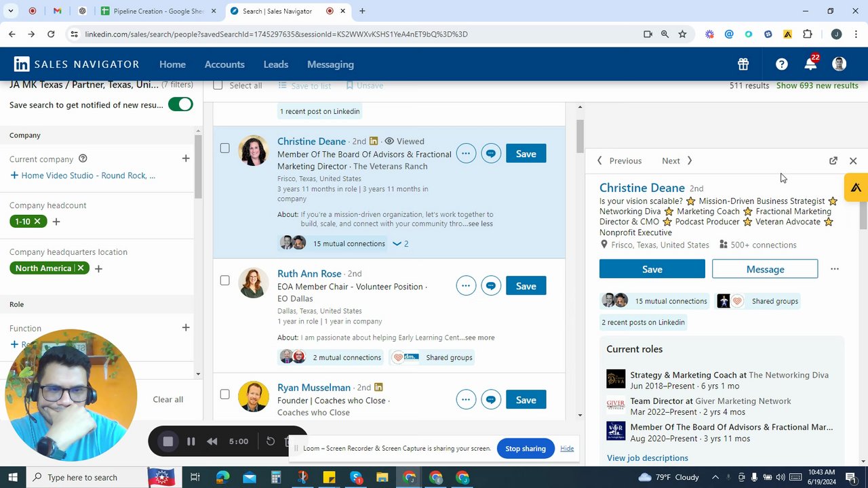Open more actions for Ryan Musselman
The height and width of the screenshot is (488, 868).
coord(466,400)
